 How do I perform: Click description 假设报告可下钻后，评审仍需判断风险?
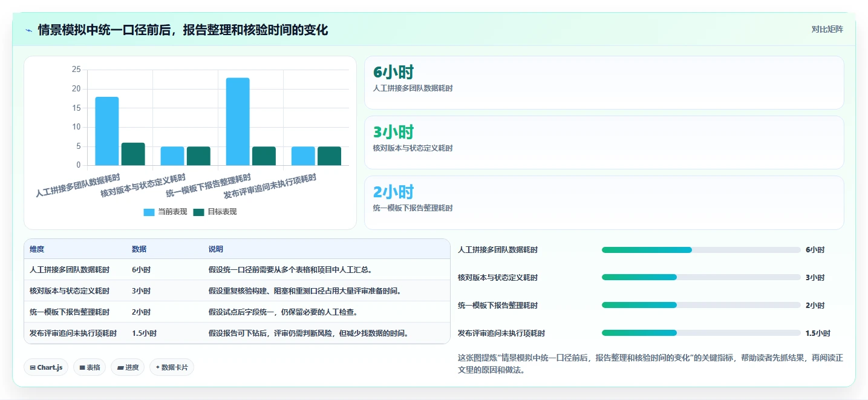[310, 333]
